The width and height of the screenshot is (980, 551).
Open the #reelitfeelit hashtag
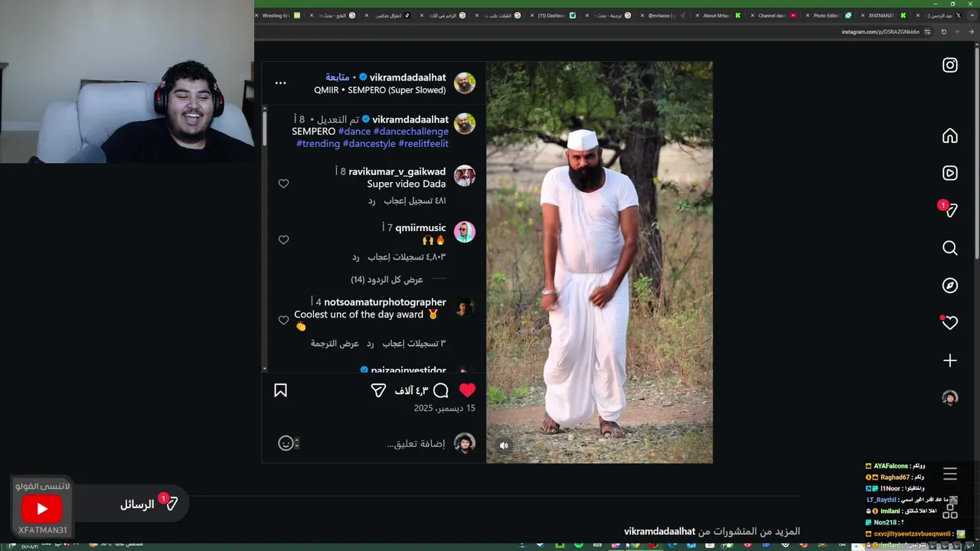(x=423, y=144)
